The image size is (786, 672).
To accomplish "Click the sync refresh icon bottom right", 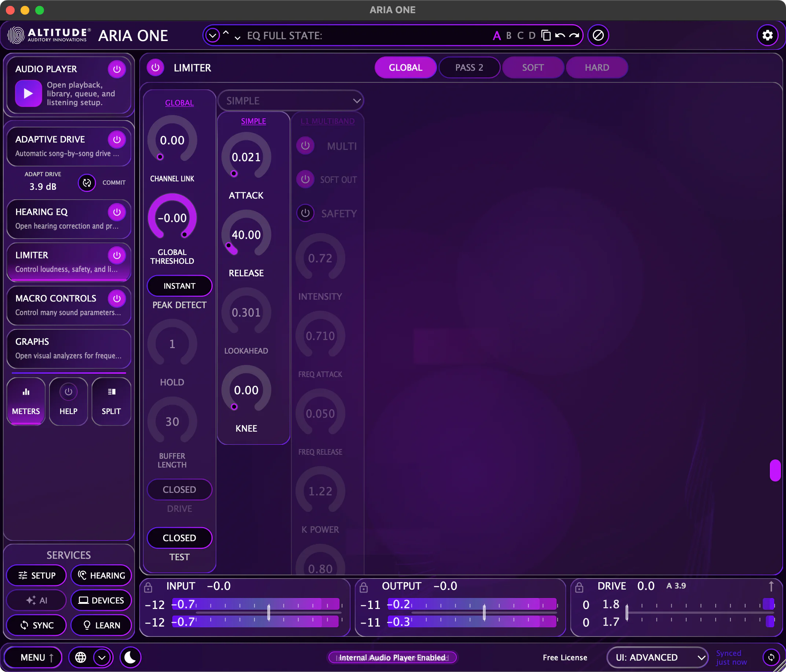I will pyautogui.click(x=771, y=657).
